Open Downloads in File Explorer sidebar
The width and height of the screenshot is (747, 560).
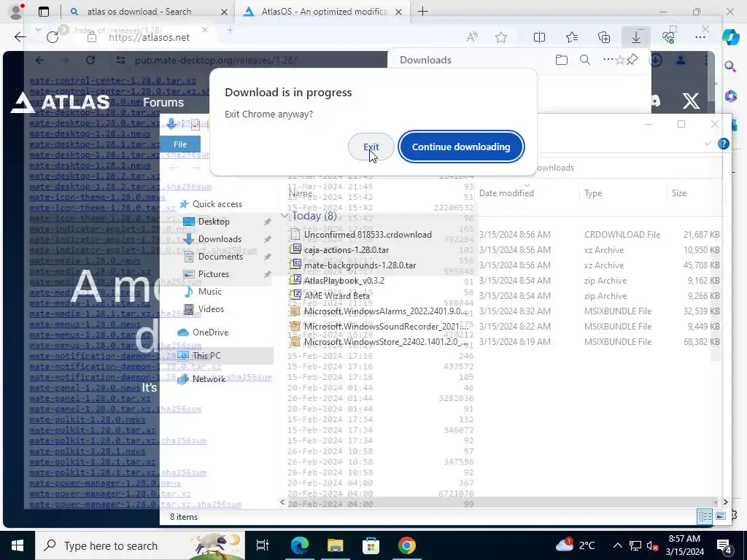(220, 239)
